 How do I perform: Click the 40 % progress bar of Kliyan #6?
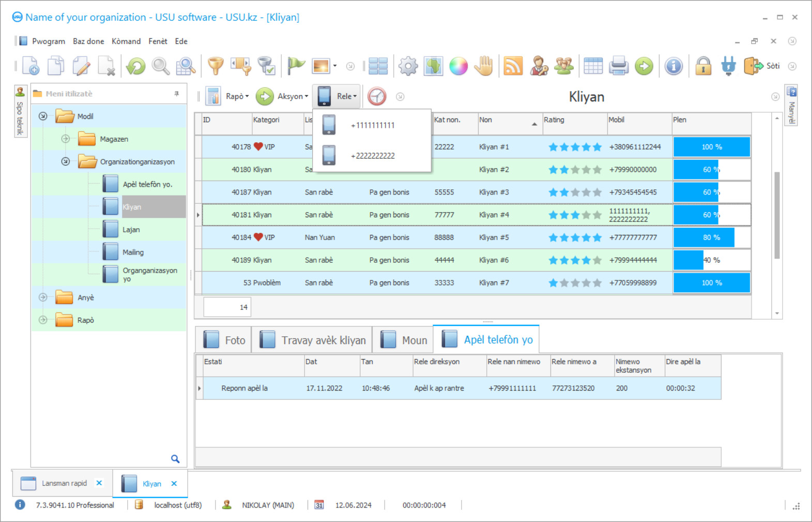point(711,260)
